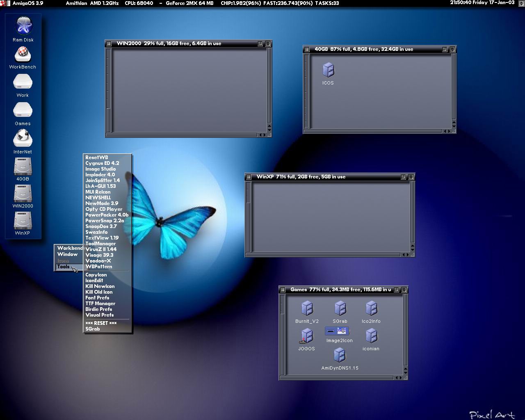Click the Games window vertical scrollbar

(405, 330)
